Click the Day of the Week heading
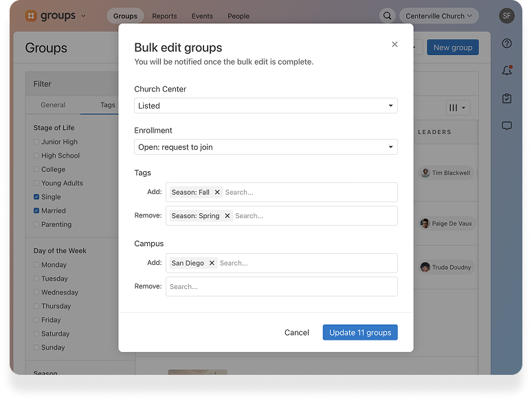The image size is (532, 401). 60,250
